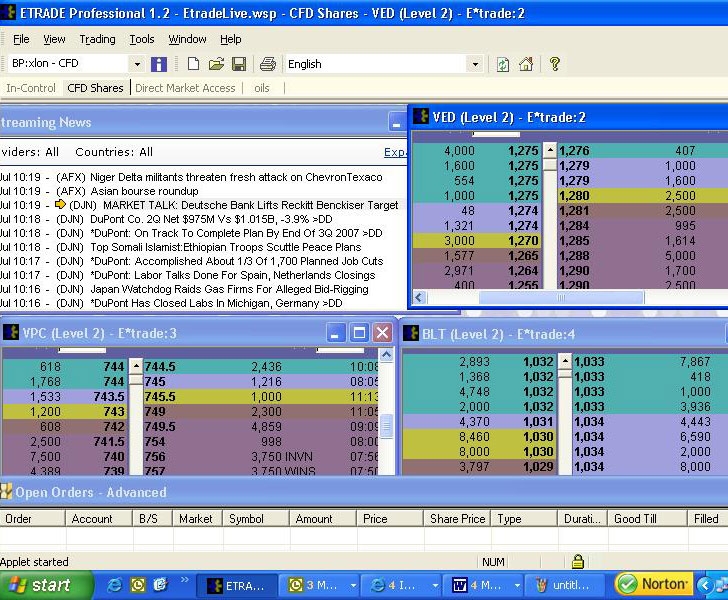Screen dimensions: 728x600
Task: Expand 4 M... Word taskbar group arrow
Action: (x=517, y=586)
